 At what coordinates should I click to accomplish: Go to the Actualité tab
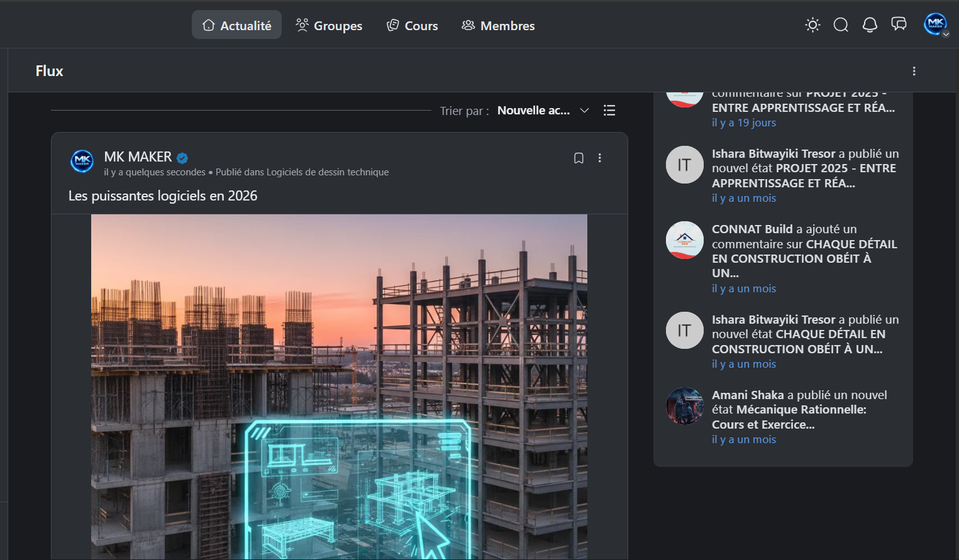(x=236, y=26)
